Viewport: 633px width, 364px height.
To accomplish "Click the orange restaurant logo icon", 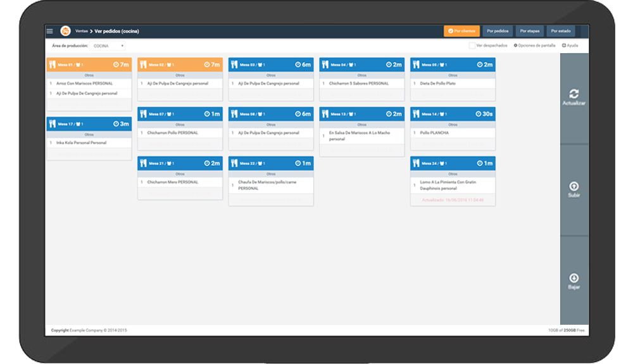I will tap(65, 31).
